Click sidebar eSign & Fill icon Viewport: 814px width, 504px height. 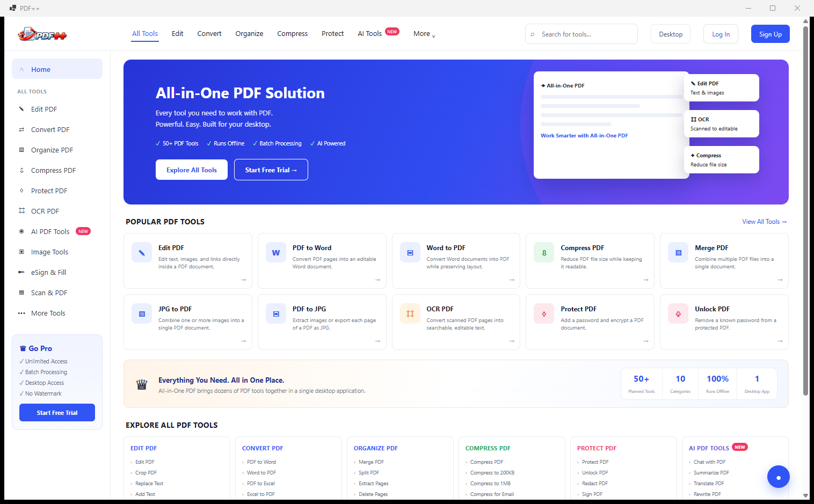click(x=21, y=272)
